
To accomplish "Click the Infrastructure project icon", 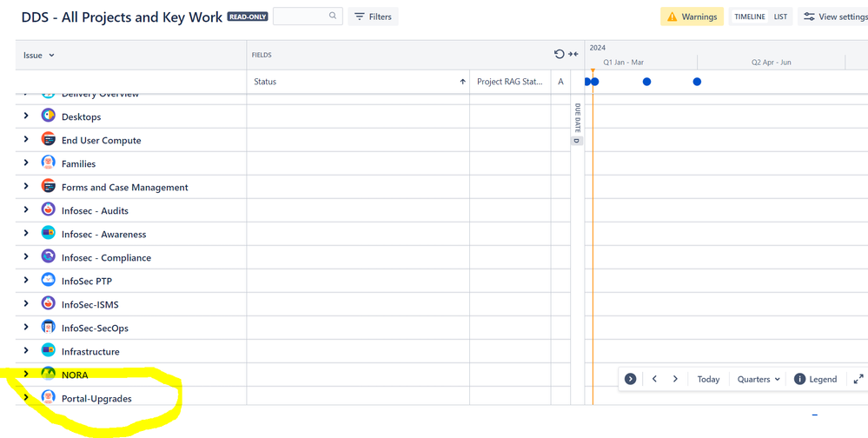I will tap(48, 350).
